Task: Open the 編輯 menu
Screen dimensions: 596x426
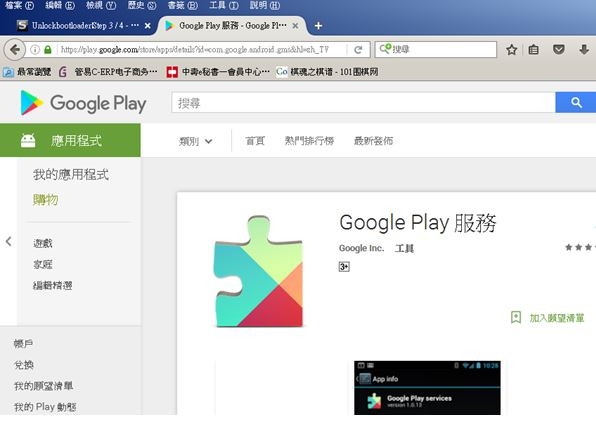Action: [x=60, y=5]
